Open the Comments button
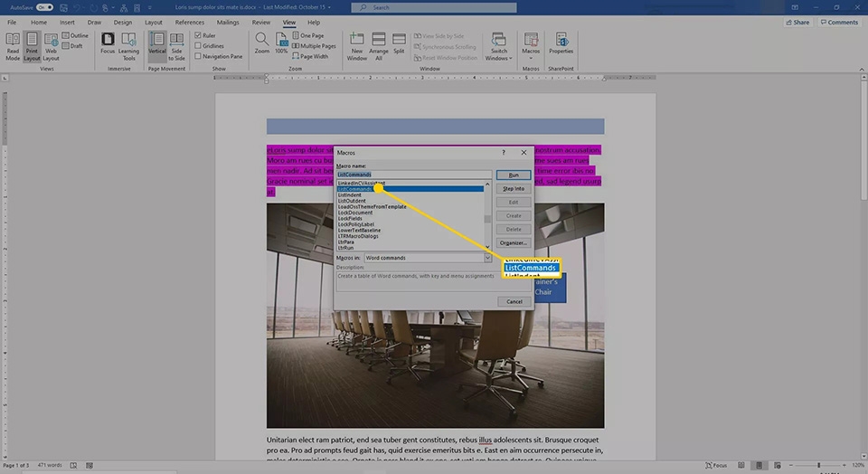This screenshot has width=868, height=474. (839, 22)
